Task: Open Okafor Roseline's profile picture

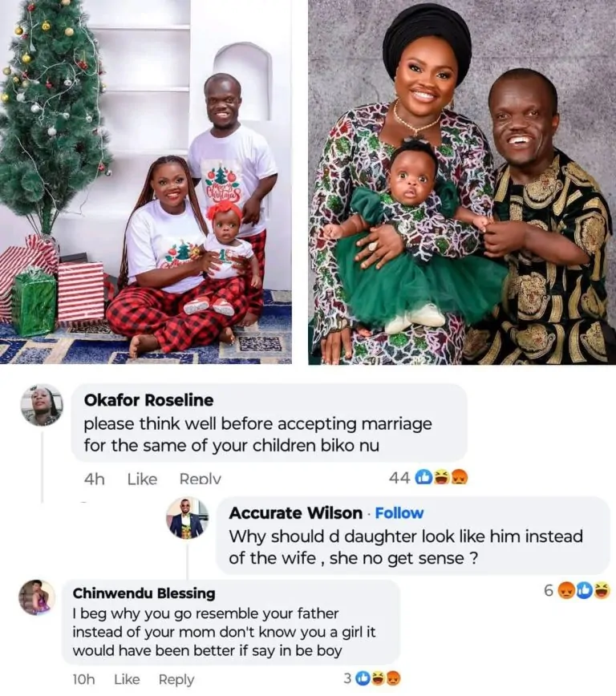Action: click(42, 405)
